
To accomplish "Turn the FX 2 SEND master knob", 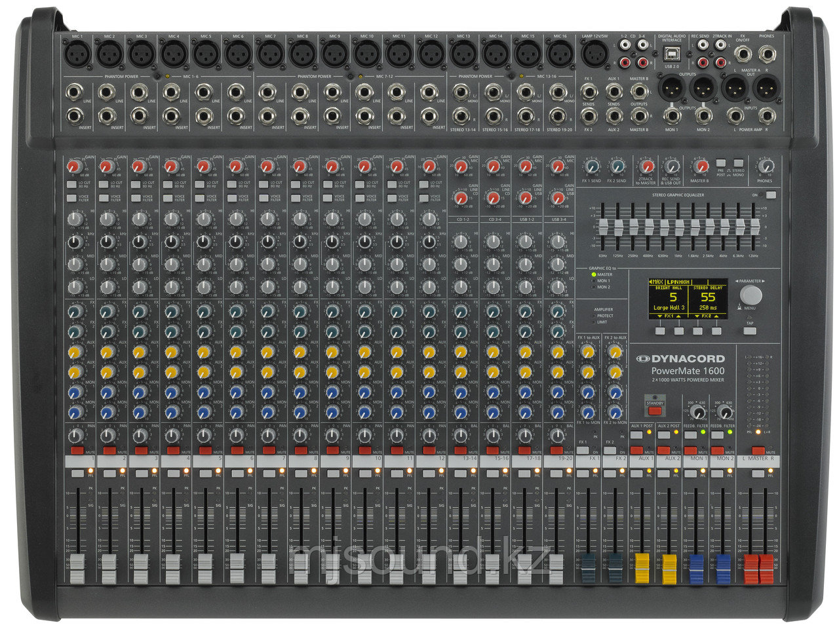I will tap(617, 166).
